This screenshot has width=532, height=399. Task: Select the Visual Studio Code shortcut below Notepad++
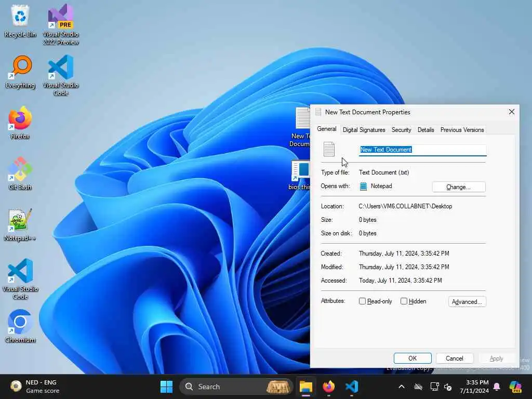(x=20, y=279)
